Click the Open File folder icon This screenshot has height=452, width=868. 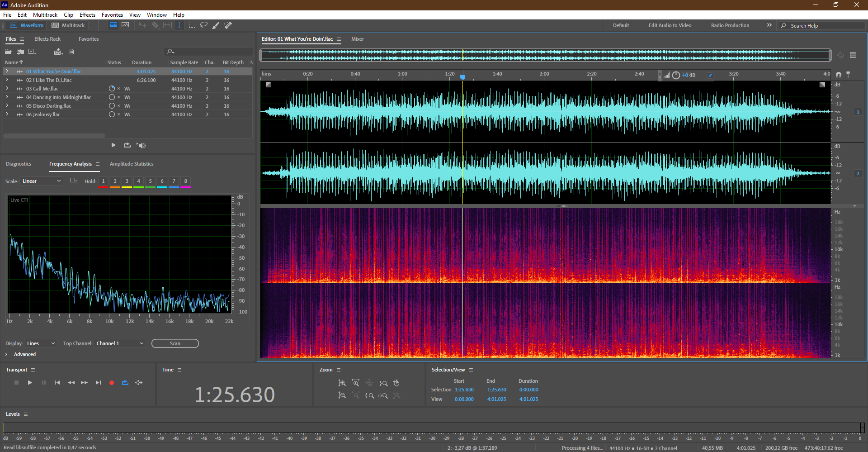(x=8, y=52)
